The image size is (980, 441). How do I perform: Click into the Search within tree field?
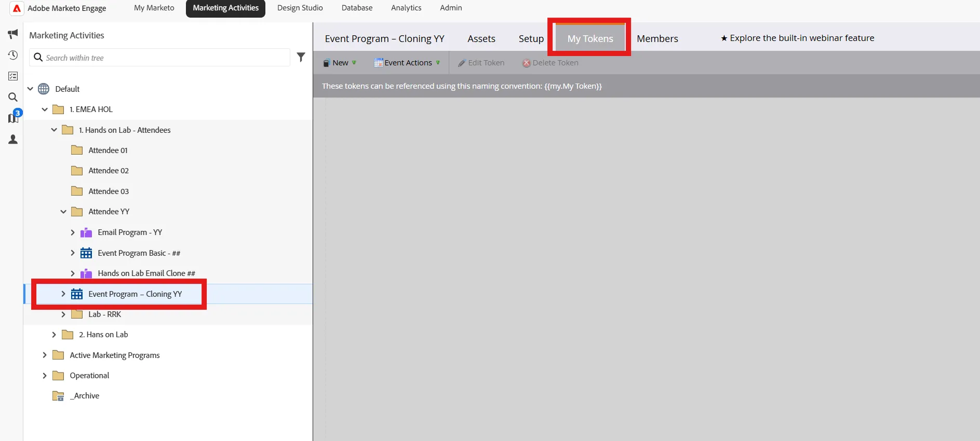coord(159,58)
